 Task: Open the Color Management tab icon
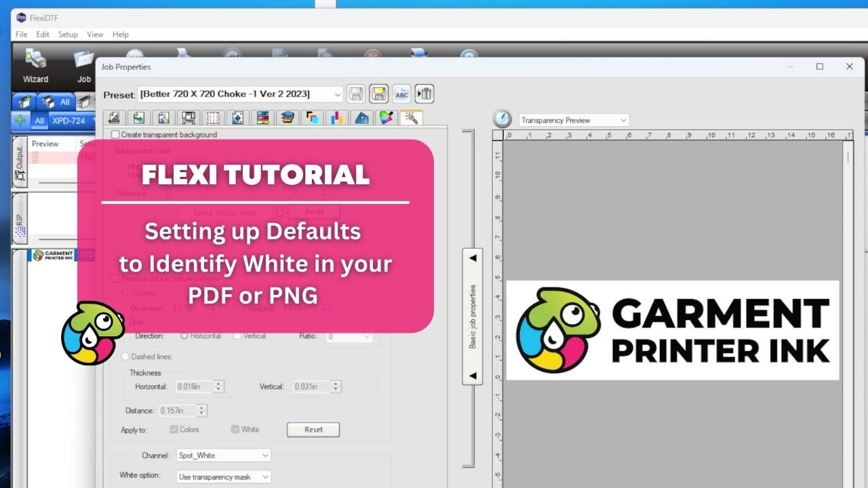coord(163,118)
